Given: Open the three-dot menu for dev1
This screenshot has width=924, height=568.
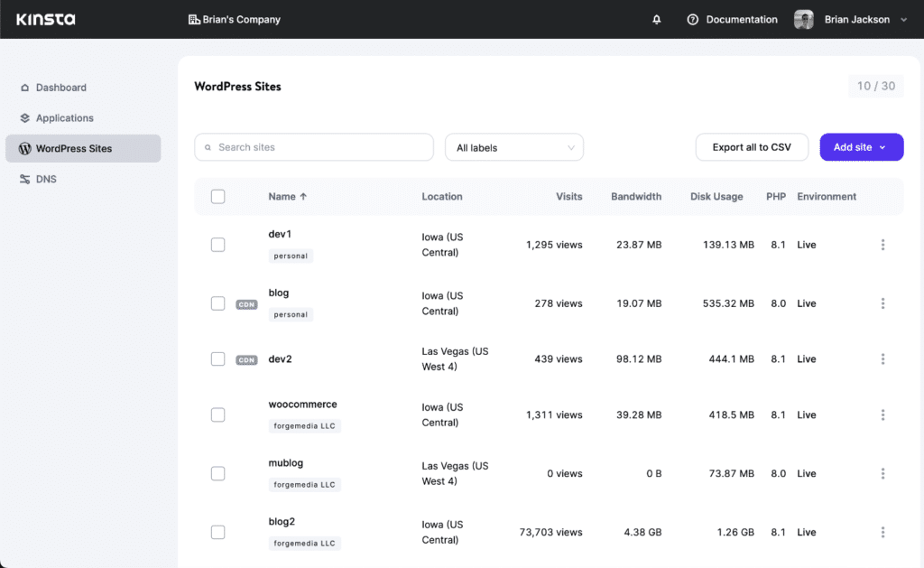Looking at the screenshot, I should pyautogui.click(x=882, y=245).
